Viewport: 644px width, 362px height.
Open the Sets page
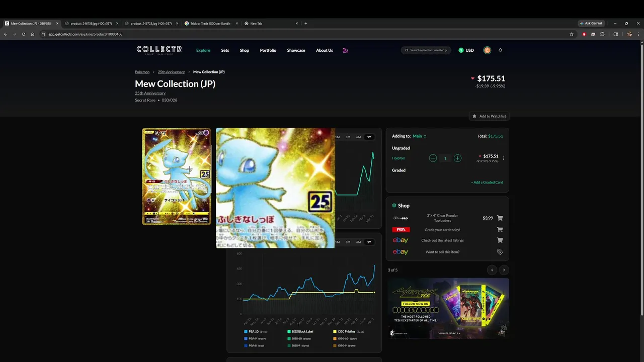coord(225,50)
